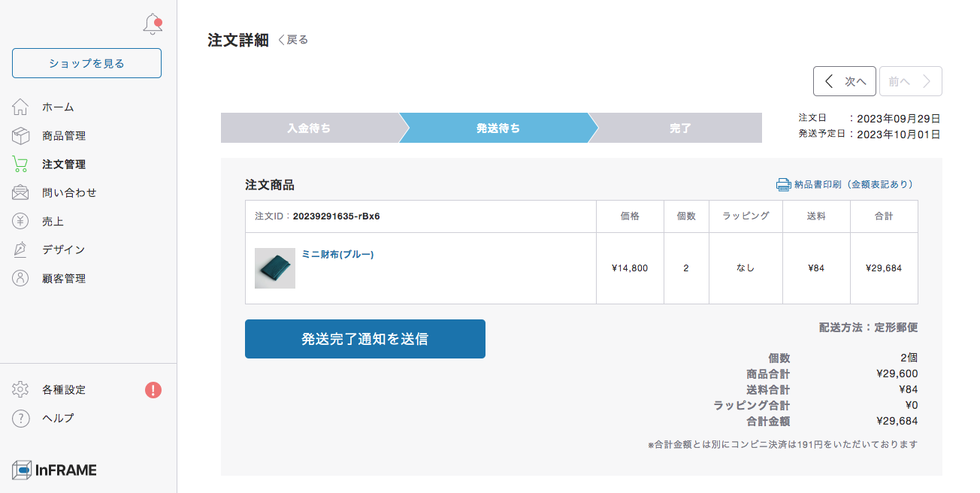
Task: Click the home house icon
Action: point(20,107)
